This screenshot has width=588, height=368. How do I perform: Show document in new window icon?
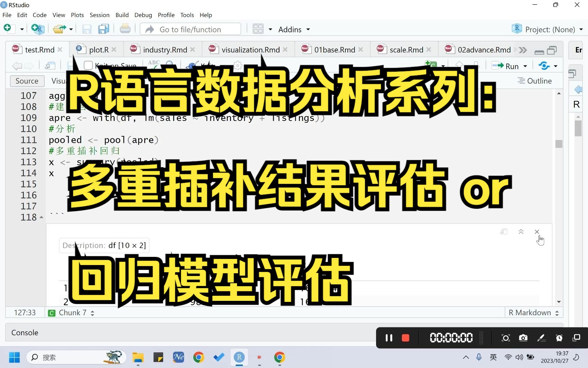point(50,66)
